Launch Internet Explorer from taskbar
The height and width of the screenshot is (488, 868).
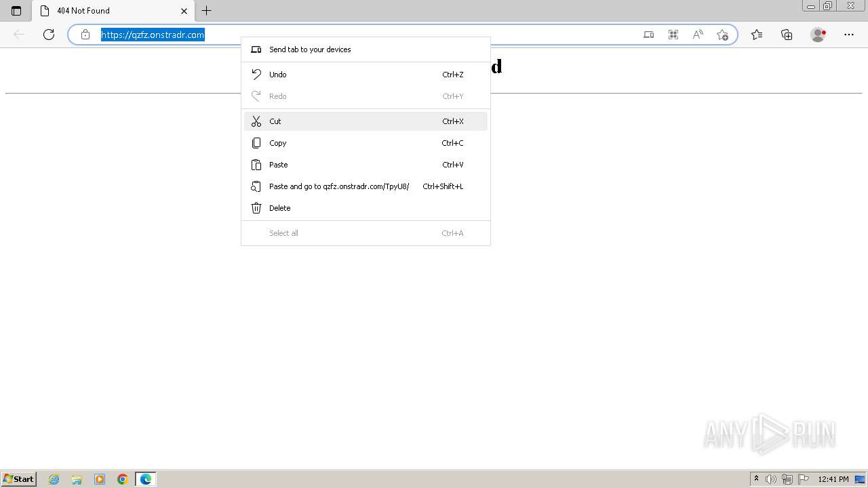54,479
